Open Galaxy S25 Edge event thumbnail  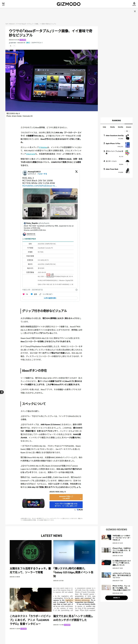pyautogui.click(x=74, y=552)
